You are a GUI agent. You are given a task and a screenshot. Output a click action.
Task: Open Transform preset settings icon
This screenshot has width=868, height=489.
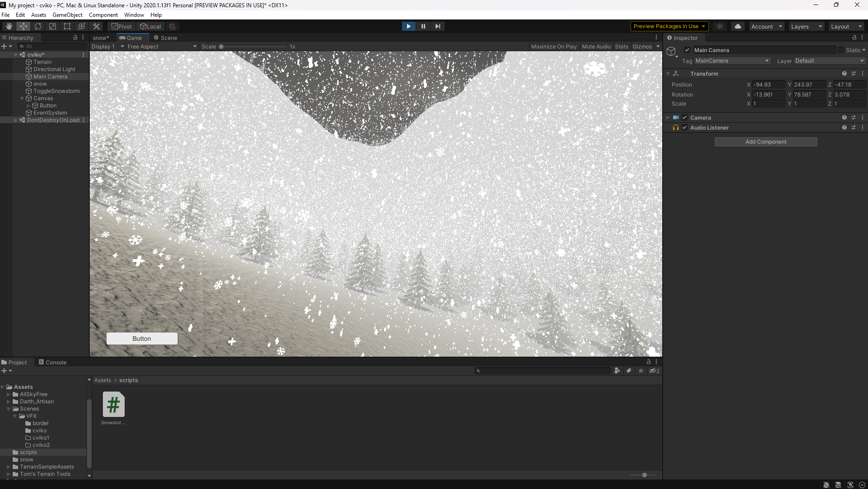click(853, 73)
